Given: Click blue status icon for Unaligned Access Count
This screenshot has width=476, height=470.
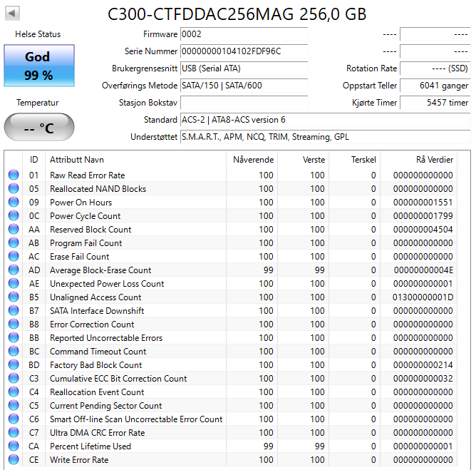Looking at the screenshot, I should coord(14,297).
